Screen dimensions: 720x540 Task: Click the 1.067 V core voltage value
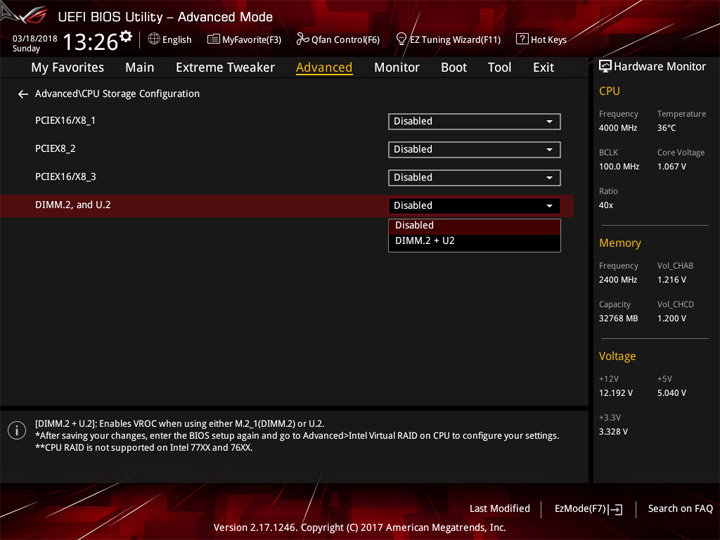[x=671, y=166]
